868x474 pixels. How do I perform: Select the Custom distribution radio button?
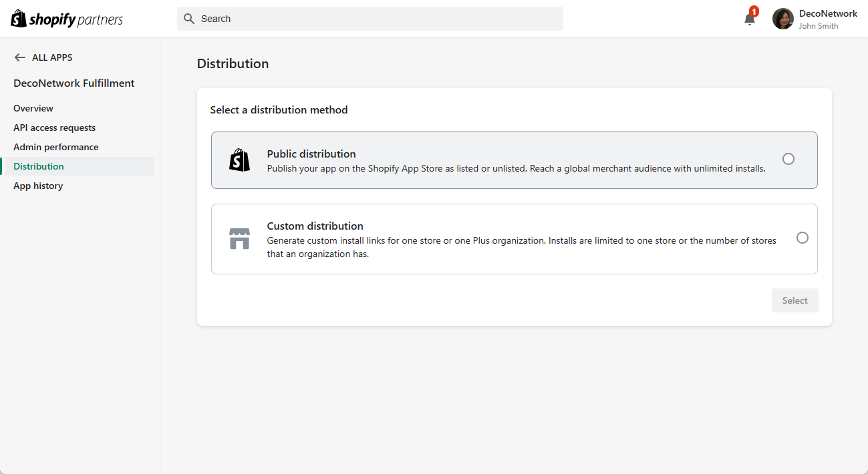tap(803, 238)
